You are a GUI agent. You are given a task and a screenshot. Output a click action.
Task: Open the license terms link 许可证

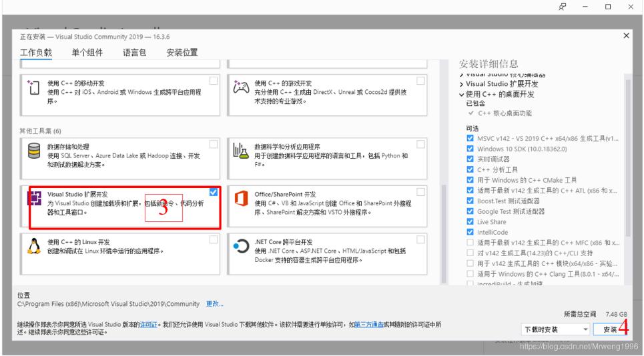(x=149, y=325)
